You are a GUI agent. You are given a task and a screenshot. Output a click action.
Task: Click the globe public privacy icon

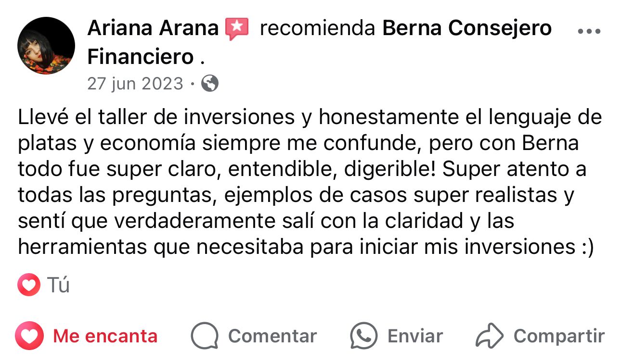pos(209,84)
